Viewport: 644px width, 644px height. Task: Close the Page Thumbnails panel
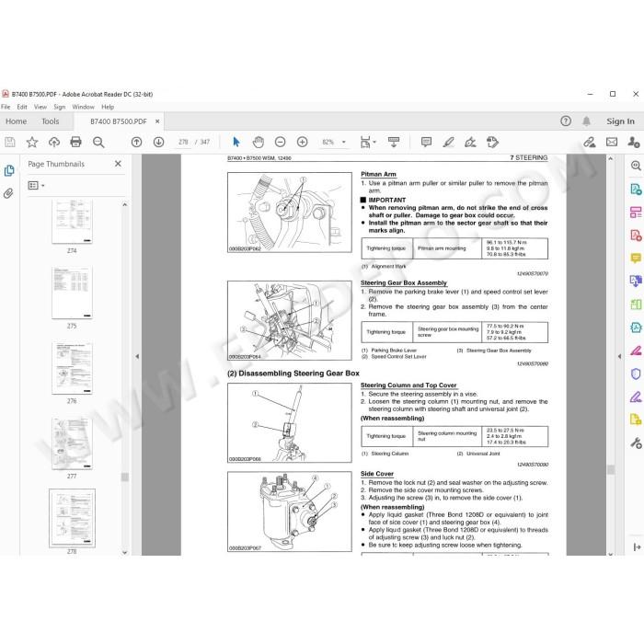[x=119, y=164]
